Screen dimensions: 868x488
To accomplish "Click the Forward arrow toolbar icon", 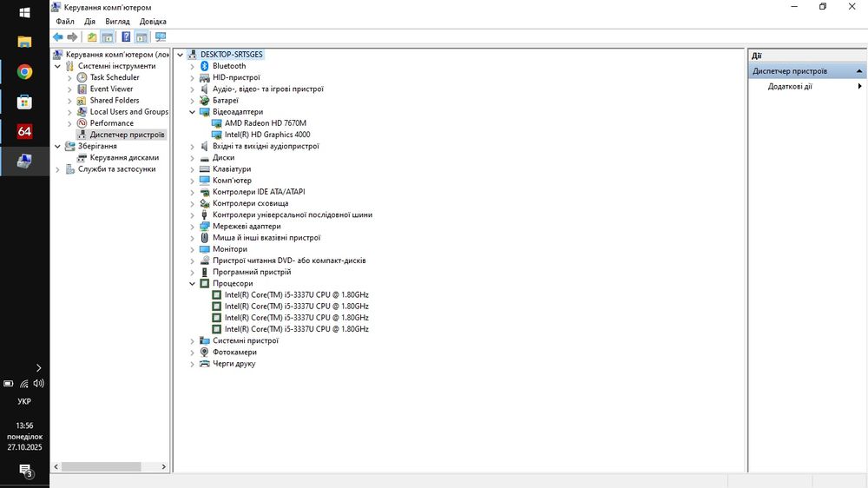I will coord(72,37).
